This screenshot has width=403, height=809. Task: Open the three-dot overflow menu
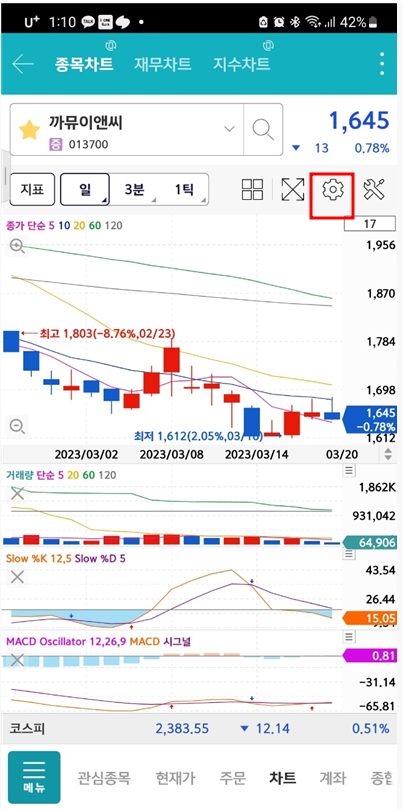(382, 64)
